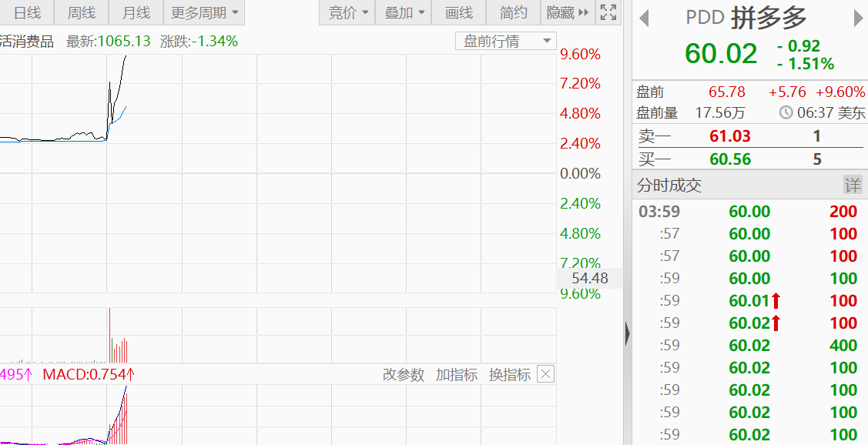868x445 pixels.
Task: Click the 详 details button in 分时成交
Action: pos(853,185)
